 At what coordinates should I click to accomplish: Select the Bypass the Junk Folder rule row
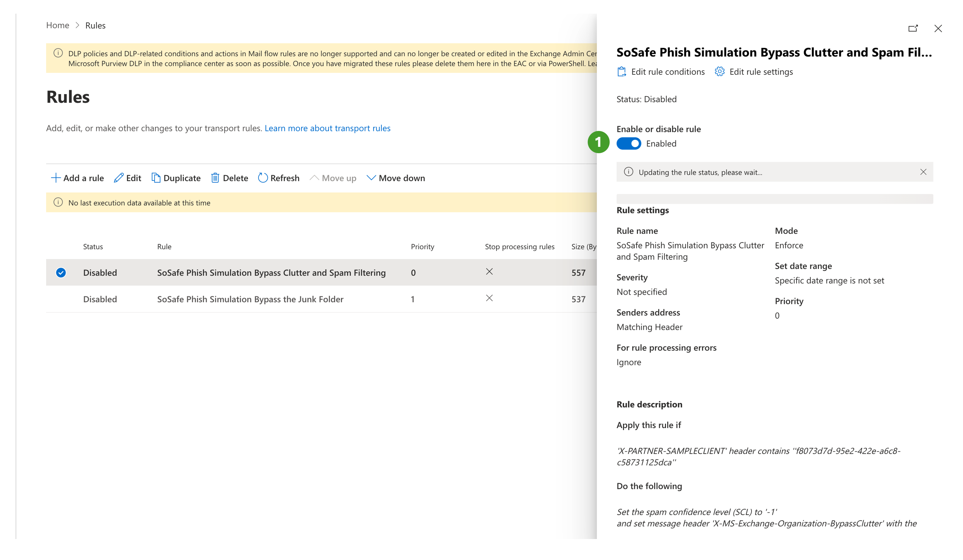[x=250, y=299]
